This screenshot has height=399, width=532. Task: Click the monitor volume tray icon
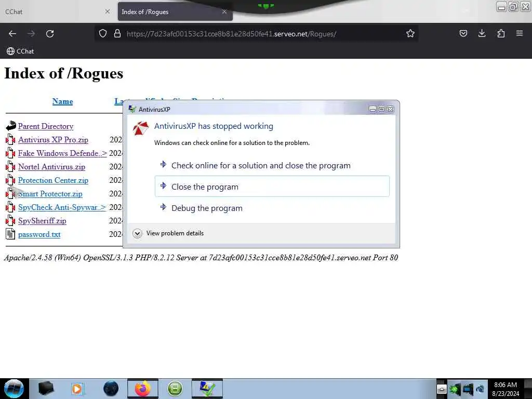pyautogui.click(x=468, y=389)
